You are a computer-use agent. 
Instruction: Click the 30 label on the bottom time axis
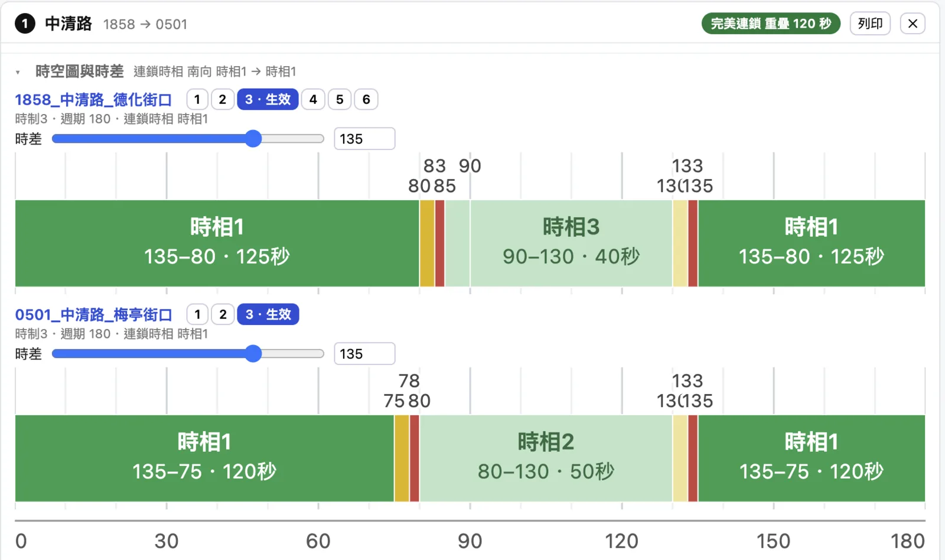point(167,541)
